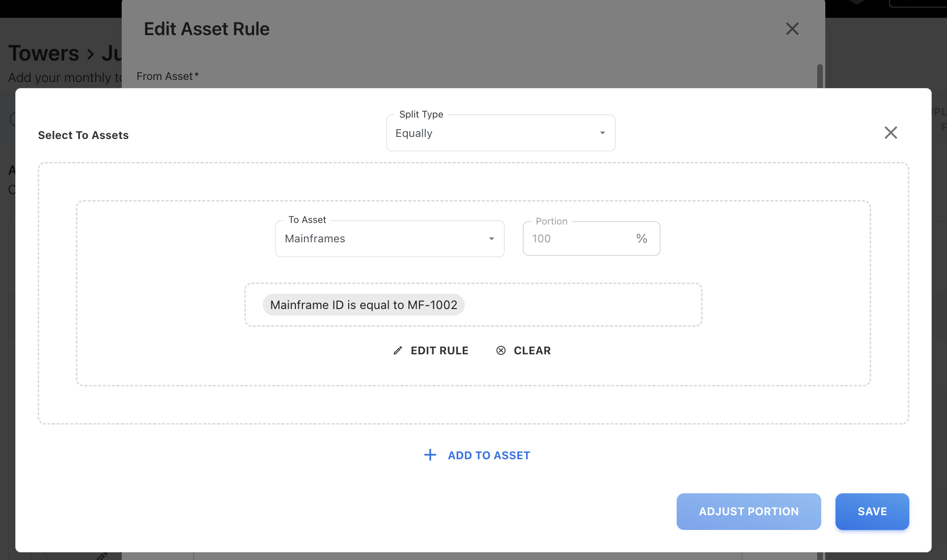
Task: Click into the Portion input field
Action: (575, 239)
